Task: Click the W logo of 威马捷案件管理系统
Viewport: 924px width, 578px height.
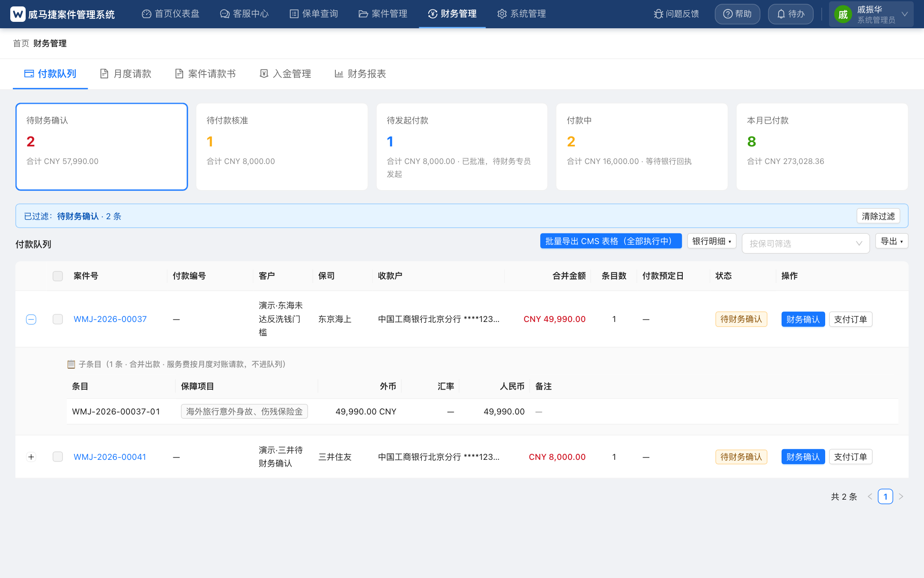Action: tap(18, 14)
